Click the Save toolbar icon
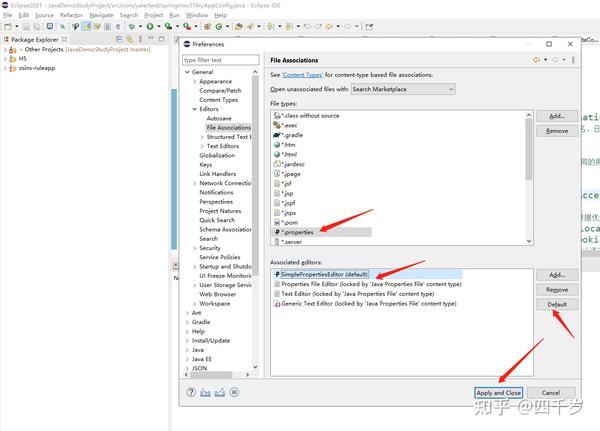600x431 pixels. click(x=26, y=26)
